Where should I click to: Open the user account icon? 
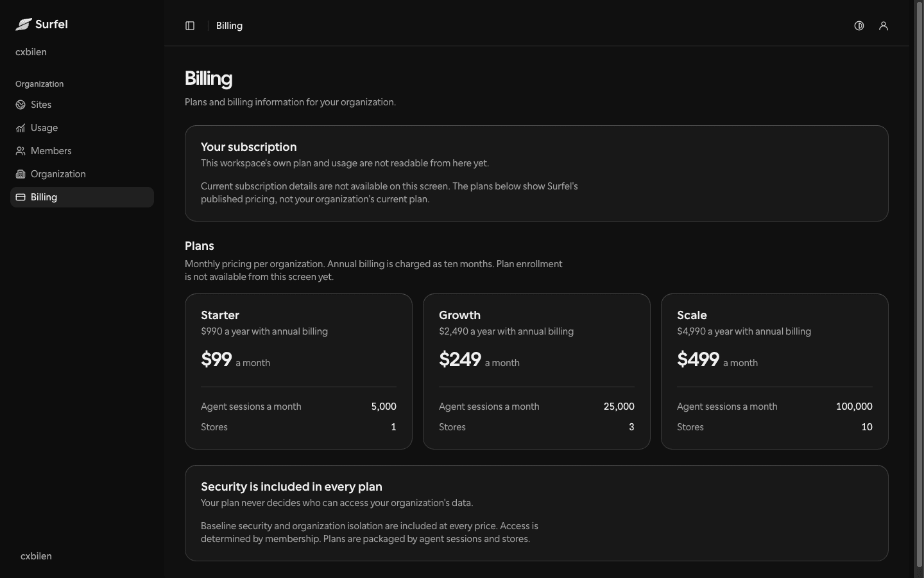click(884, 26)
